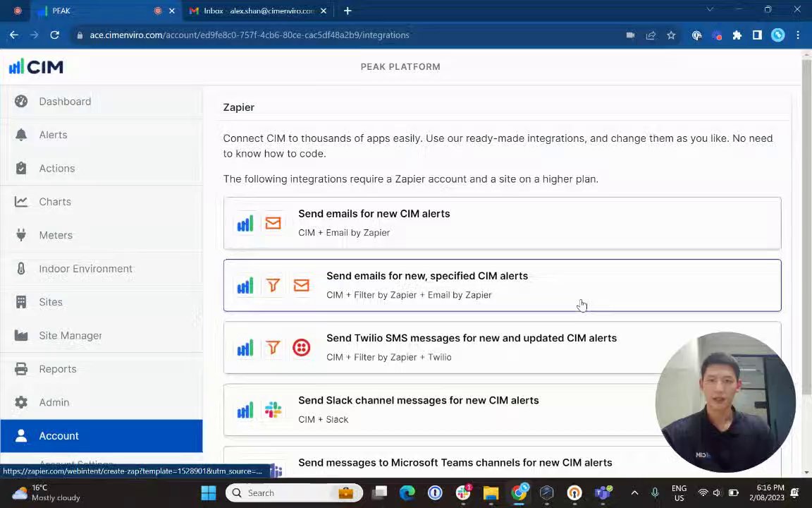Open Slack from the taskbar
Screen dimensions: 812x508
click(x=463, y=493)
